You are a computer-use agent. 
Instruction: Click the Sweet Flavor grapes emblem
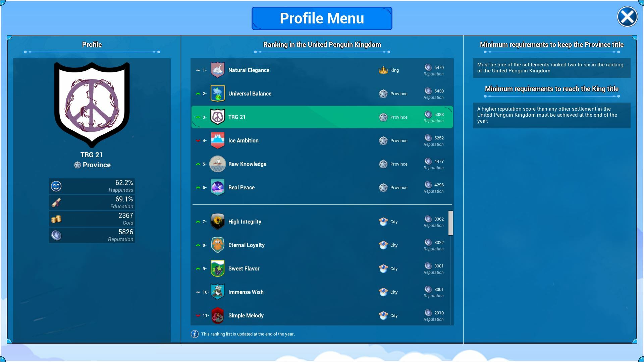pos(217,268)
